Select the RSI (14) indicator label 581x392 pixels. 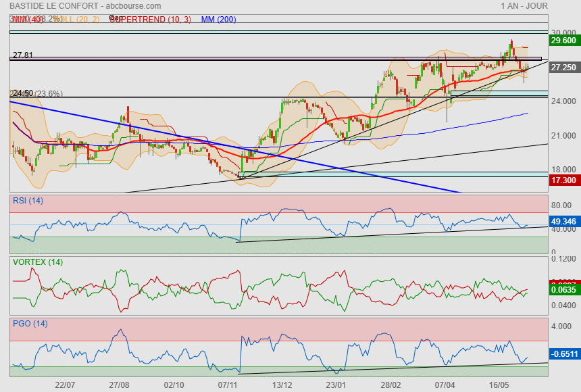click(x=28, y=201)
